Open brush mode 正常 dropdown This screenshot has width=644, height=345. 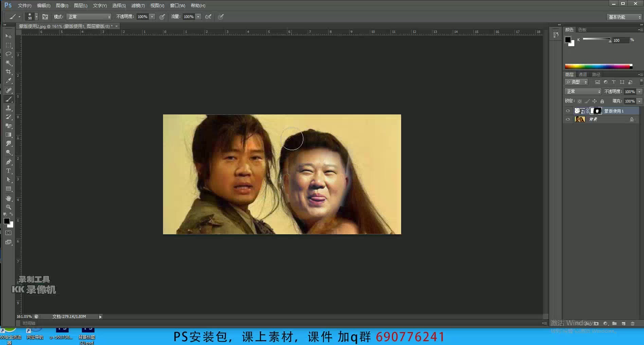coord(89,17)
